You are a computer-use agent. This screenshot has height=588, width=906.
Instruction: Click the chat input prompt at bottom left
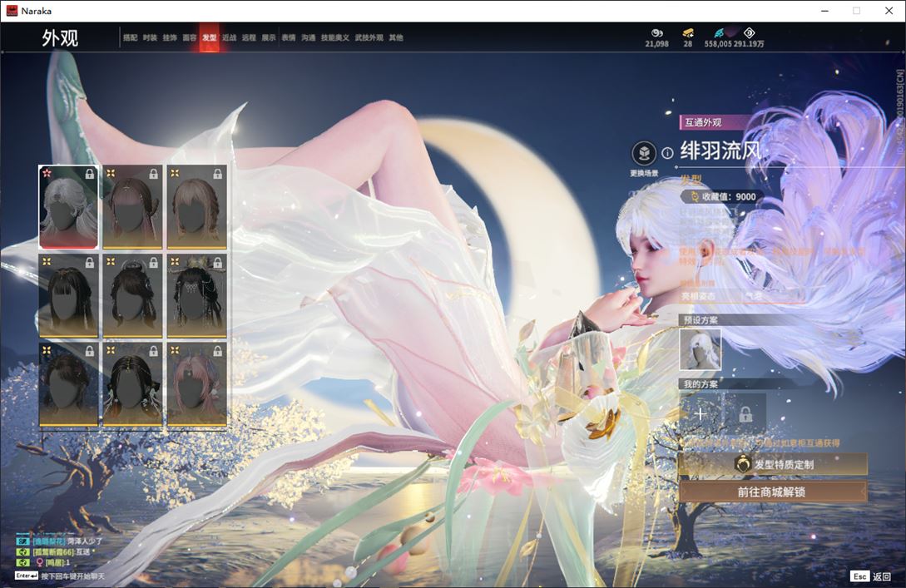[60, 576]
